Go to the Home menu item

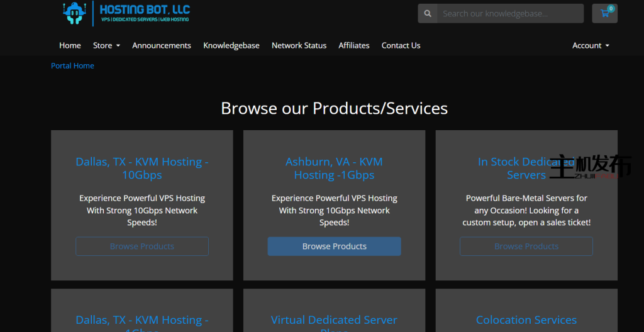click(x=70, y=45)
